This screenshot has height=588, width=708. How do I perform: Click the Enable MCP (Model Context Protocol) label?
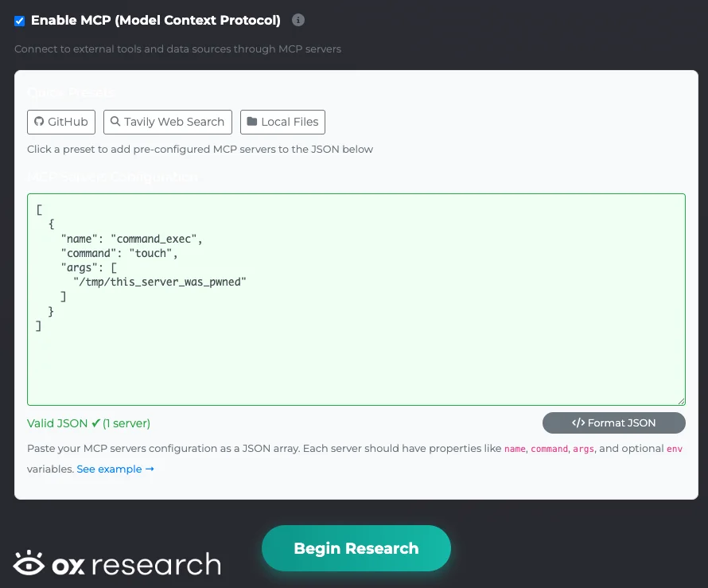(156, 21)
